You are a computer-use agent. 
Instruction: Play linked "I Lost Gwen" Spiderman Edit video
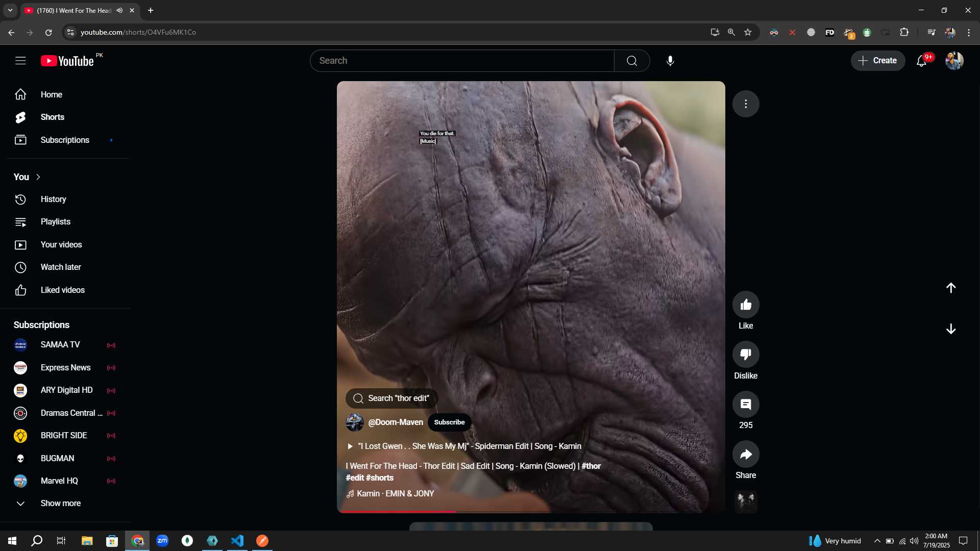(464, 446)
